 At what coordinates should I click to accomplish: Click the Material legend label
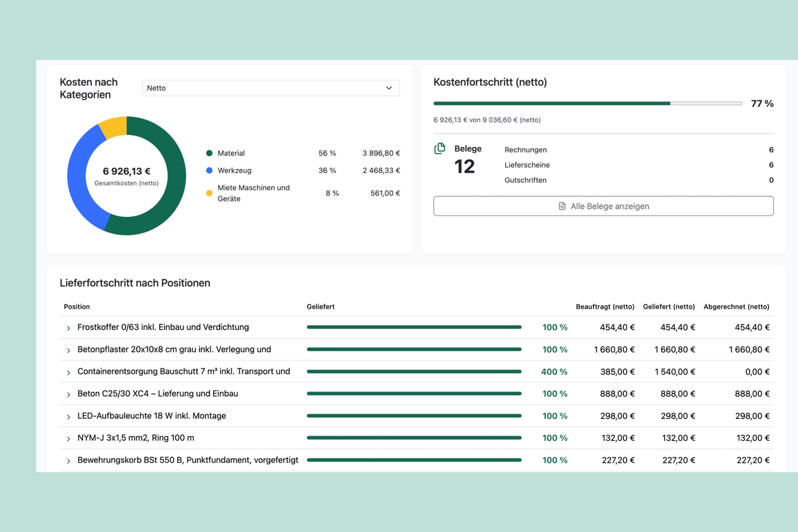(x=231, y=153)
